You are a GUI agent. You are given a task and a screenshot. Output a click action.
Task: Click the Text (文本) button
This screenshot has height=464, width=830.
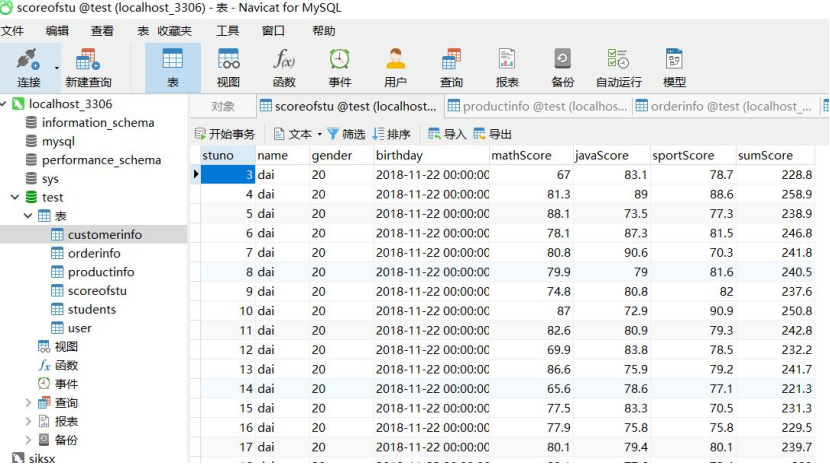click(x=293, y=134)
